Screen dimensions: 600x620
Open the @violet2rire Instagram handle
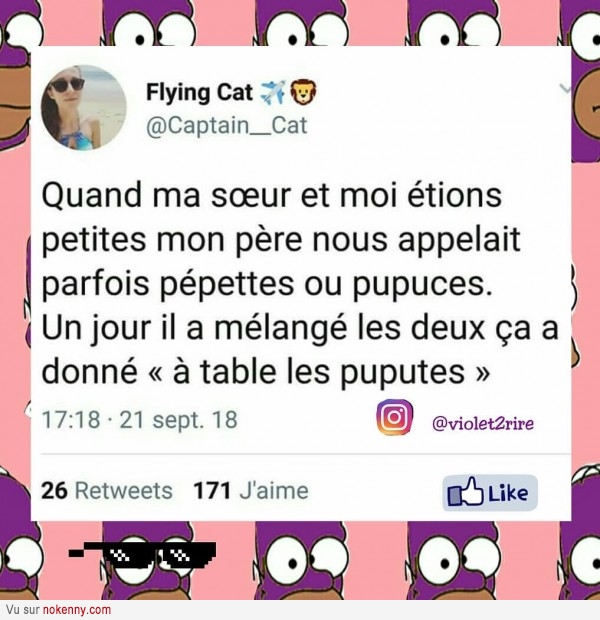tap(483, 423)
